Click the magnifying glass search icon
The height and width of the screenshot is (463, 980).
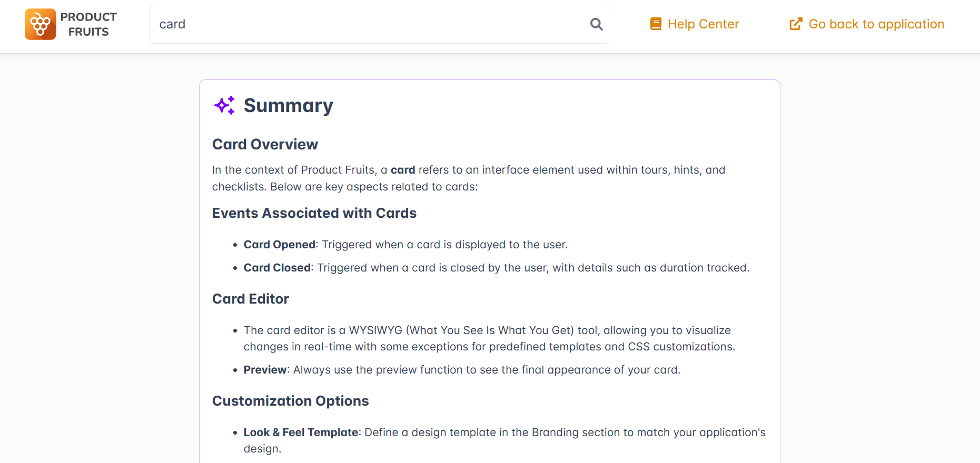point(596,24)
